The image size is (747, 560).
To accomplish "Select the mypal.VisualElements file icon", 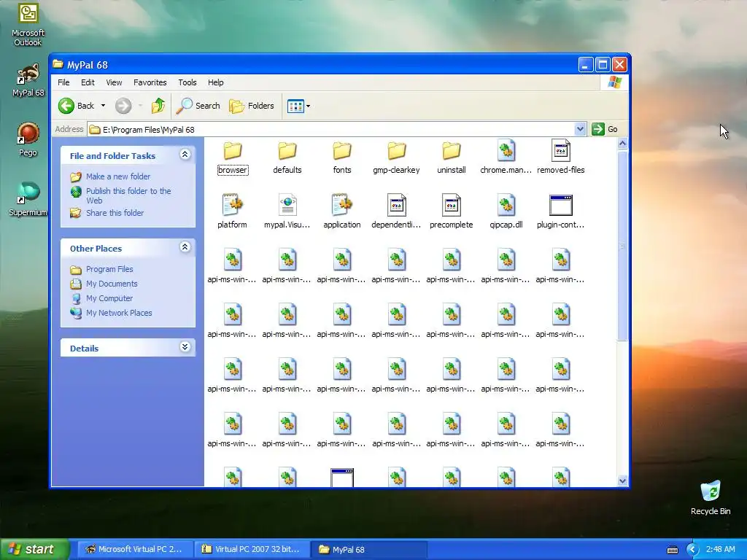I will pos(287,205).
